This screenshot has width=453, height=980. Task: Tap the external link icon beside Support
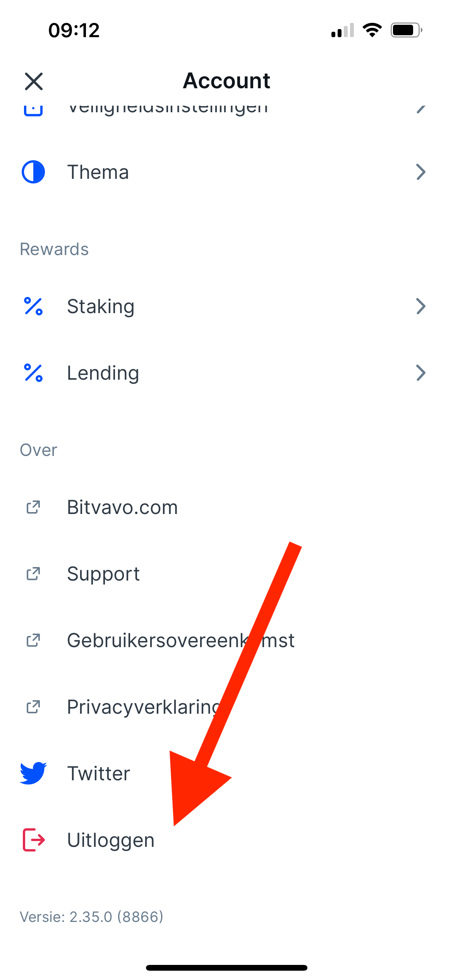click(33, 574)
